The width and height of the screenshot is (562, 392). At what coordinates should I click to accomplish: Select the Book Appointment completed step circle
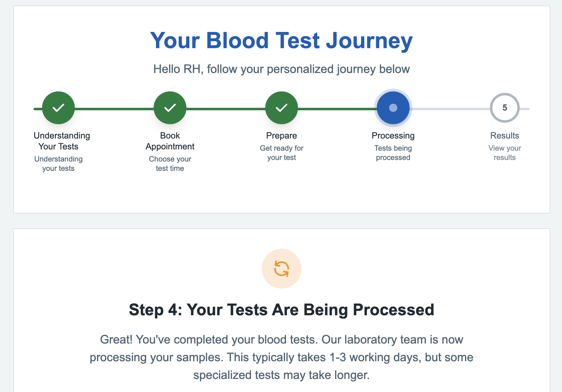170,108
